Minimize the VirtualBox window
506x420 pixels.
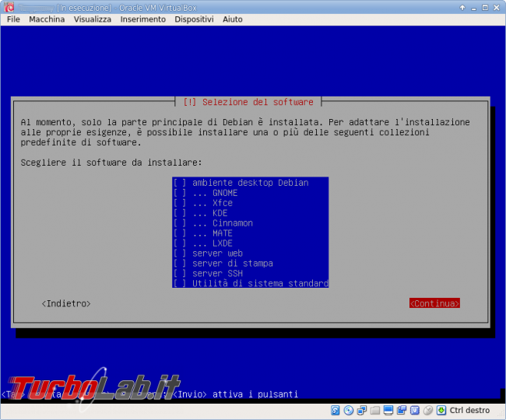(474, 8)
